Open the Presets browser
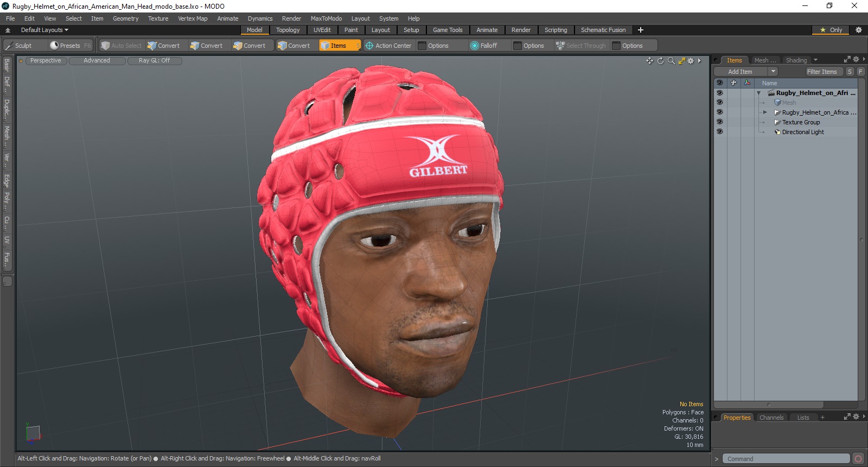 (x=70, y=46)
